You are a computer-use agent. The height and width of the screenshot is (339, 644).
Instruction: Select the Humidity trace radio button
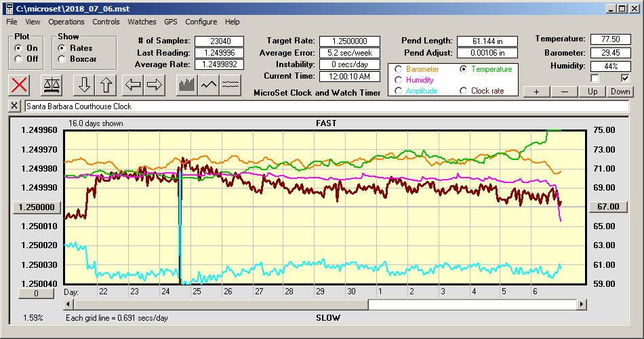pos(398,80)
